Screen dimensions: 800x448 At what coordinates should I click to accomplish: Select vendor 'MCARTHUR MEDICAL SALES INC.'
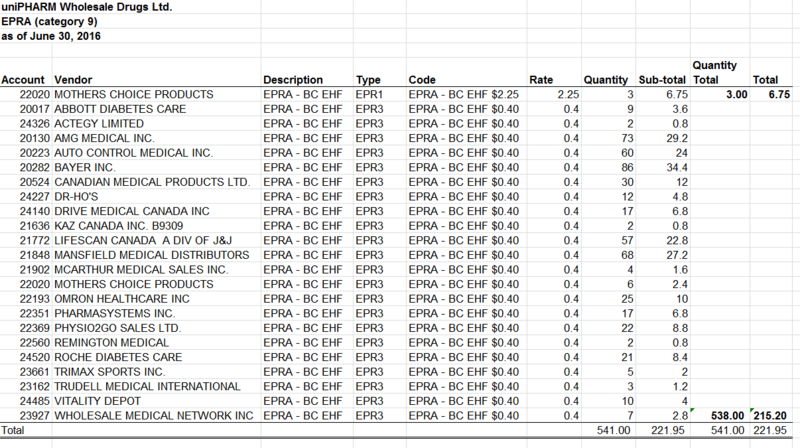[x=141, y=270]
